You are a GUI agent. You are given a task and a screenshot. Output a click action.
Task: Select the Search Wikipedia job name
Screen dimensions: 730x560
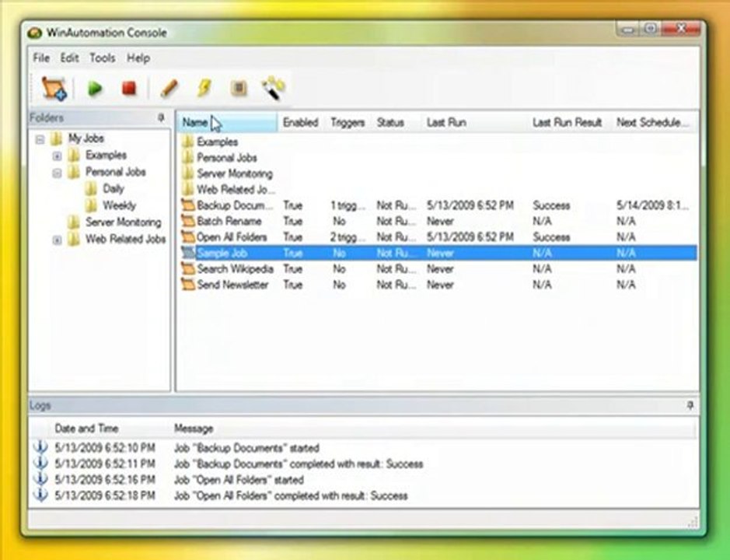coord(235,269)
